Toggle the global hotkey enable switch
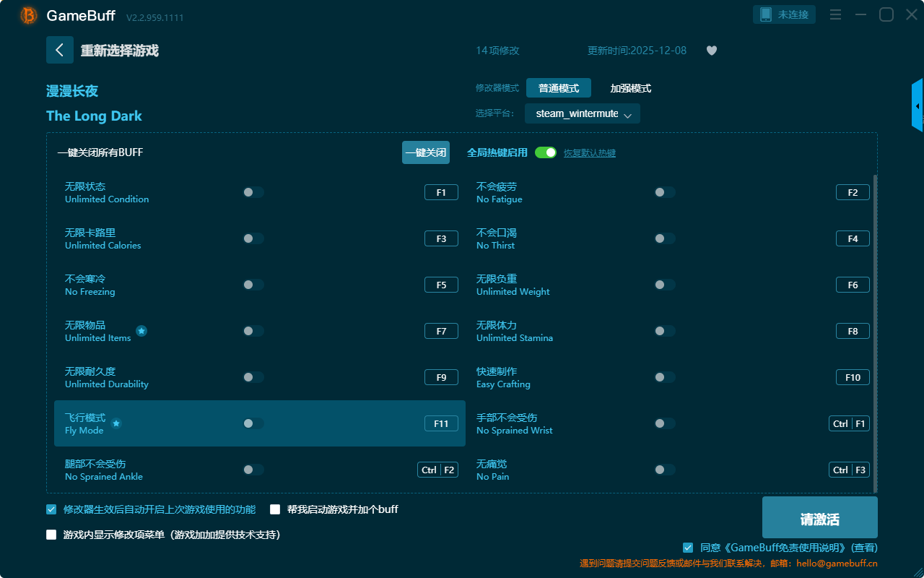 tap(546, 152)
